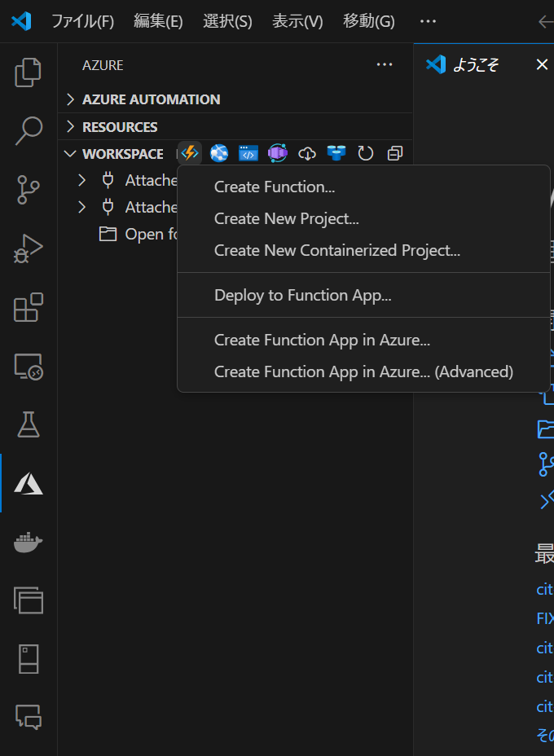Open the Explorer view in activity bar

(29, 72)
